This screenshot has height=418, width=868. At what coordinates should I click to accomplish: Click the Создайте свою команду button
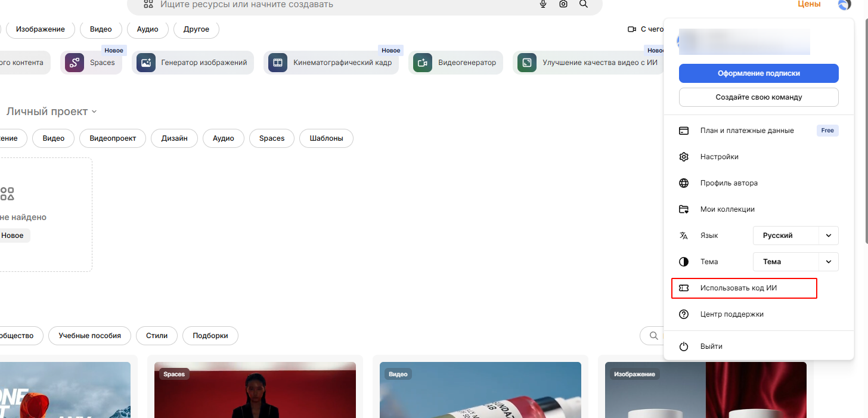click(x=758, y=97)
